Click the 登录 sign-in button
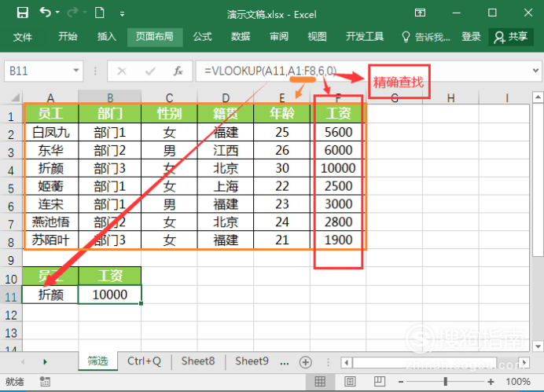 click(471, 36)
